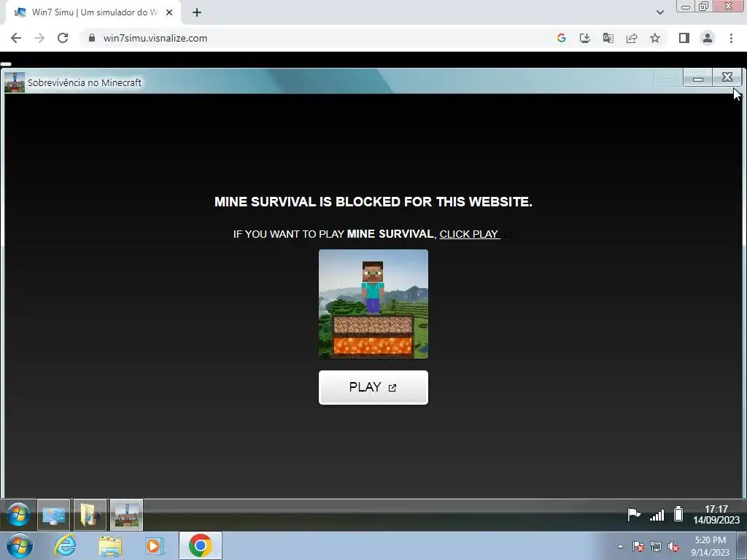Click the simulated network signal icon
The width and height of the screenshot is (747, 560).
[x=657, y=515]
